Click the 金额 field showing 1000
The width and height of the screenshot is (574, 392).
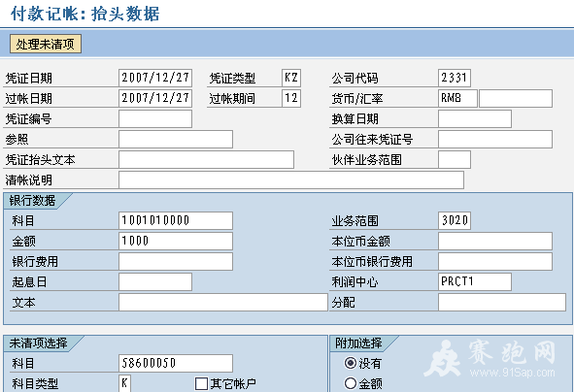(176, 241)
